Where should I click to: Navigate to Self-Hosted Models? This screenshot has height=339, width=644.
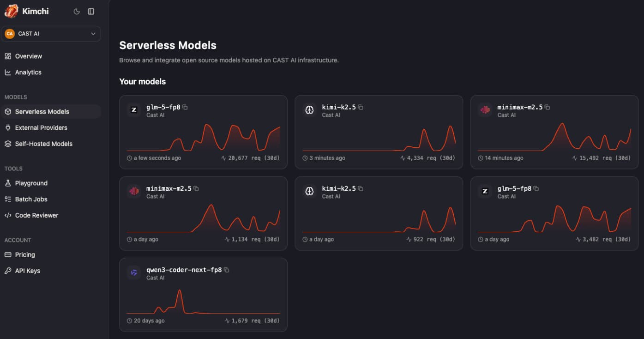(x=43, y=144)
